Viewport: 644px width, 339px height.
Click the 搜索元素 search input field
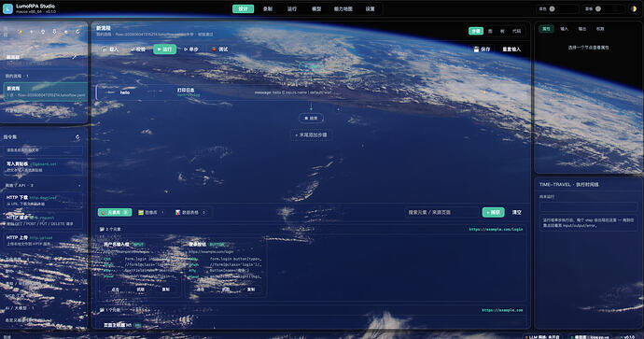[x=441, y=212]
